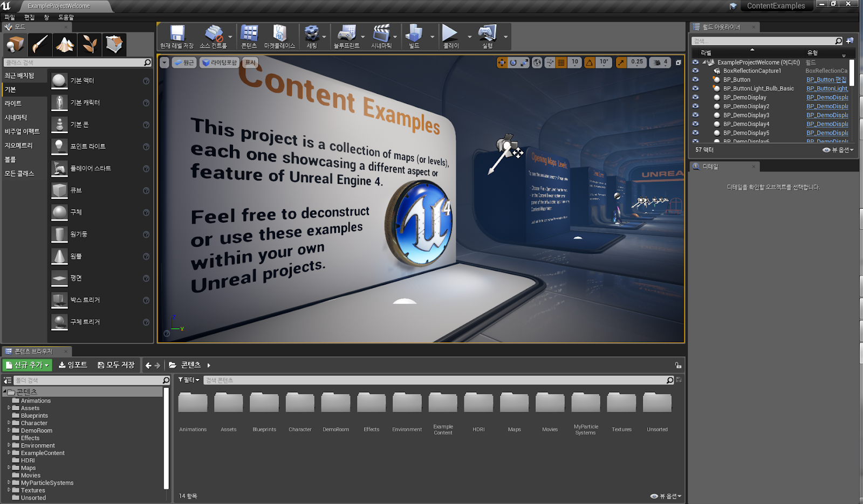Expand the Assets folder in tree
The width and height of the screenshot is (863, 504).
(x=9, y=408)
